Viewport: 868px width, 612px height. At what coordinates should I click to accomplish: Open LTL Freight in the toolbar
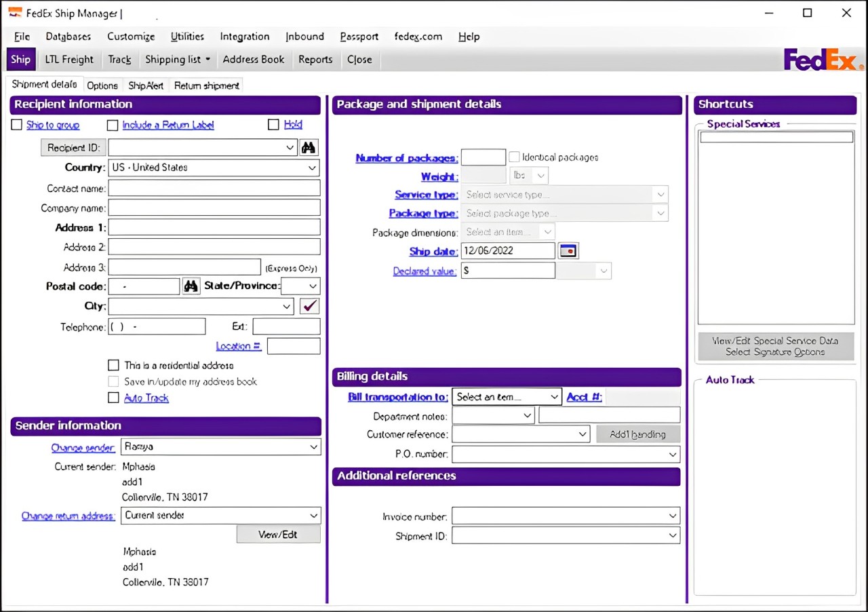[x=69, y=60]
